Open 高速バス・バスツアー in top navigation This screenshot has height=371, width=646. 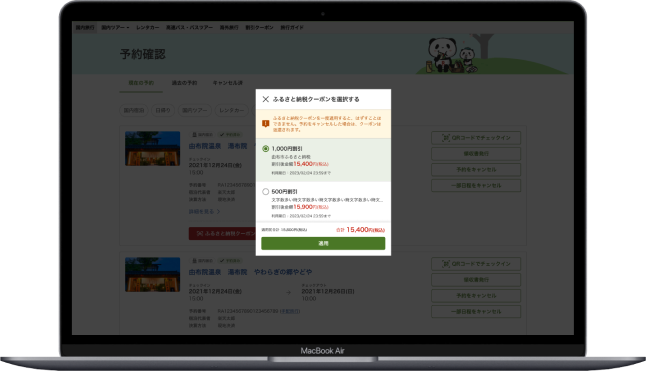tap(190, 28)
